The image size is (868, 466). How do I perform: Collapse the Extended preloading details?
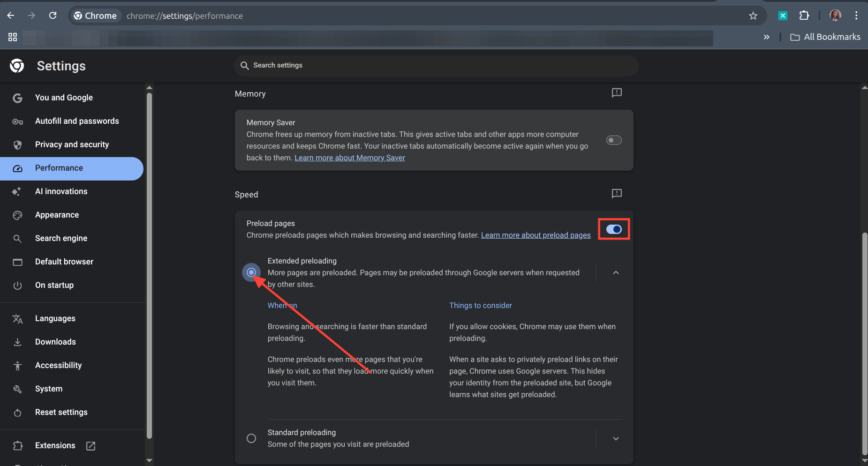click(616, 273)
